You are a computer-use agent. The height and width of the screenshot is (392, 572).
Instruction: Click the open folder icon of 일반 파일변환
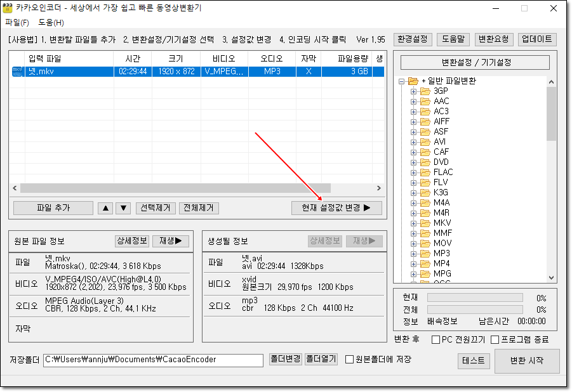click(413, 81)
